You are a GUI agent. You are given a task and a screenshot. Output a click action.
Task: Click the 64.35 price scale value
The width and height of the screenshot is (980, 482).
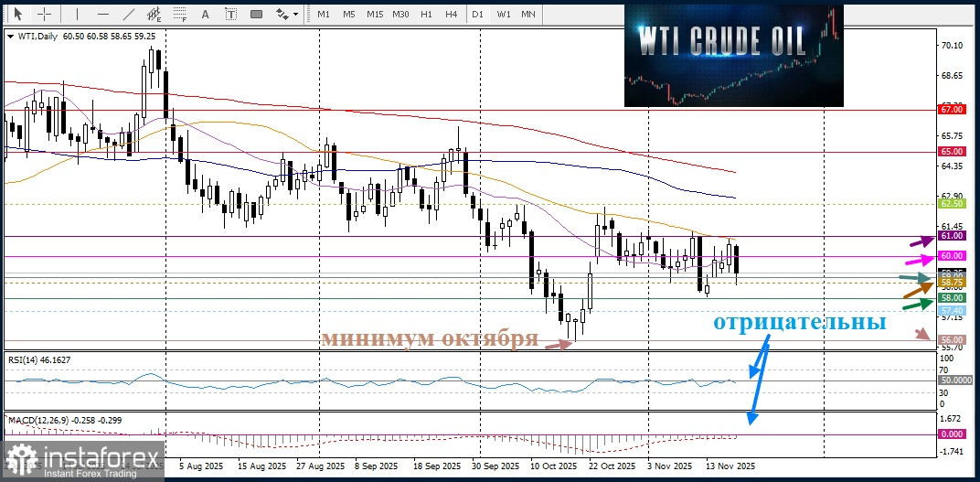[x=952, y=166]
